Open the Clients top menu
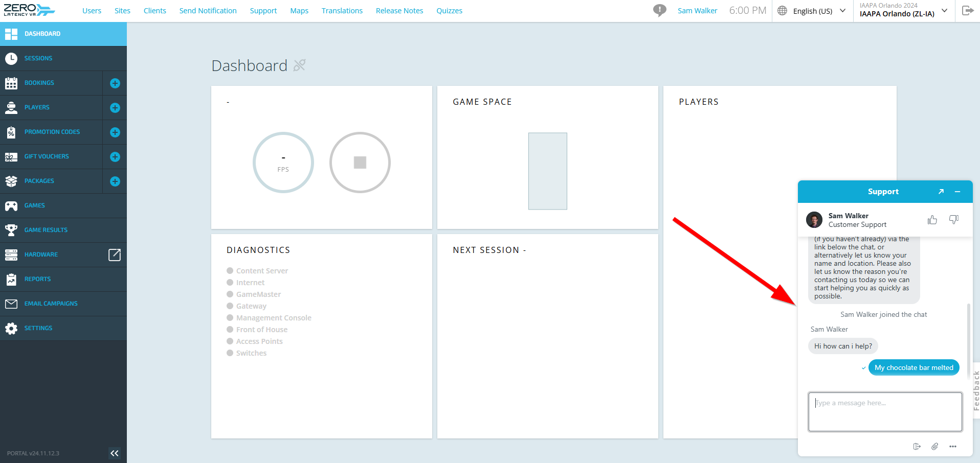 [155, 11]
